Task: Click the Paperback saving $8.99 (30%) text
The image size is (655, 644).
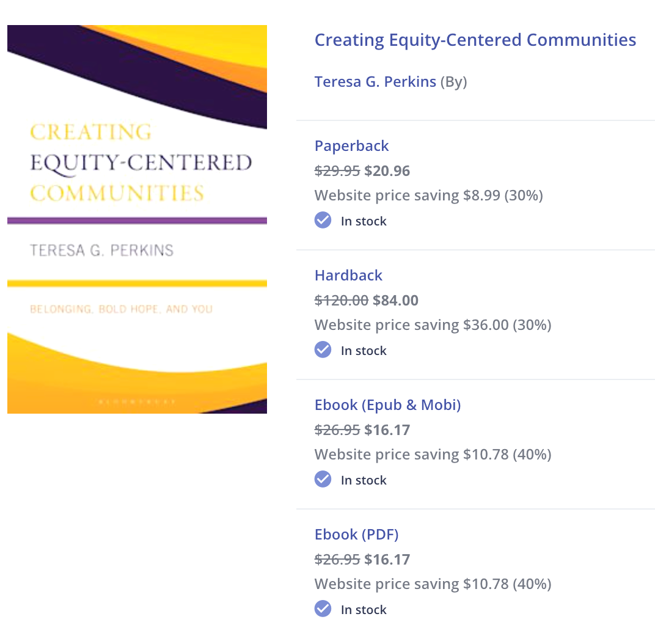Action: tap(428, 196)
